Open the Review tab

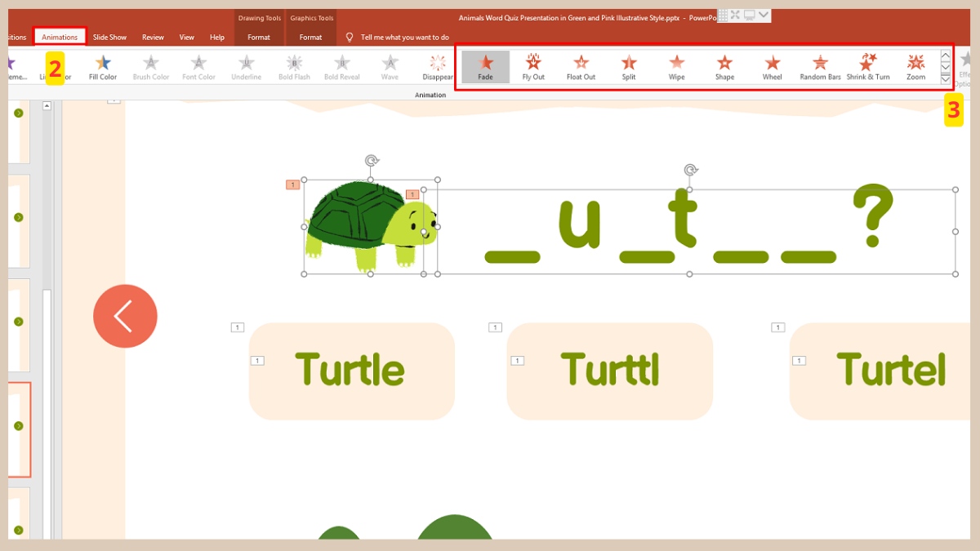tap(153, 37)
